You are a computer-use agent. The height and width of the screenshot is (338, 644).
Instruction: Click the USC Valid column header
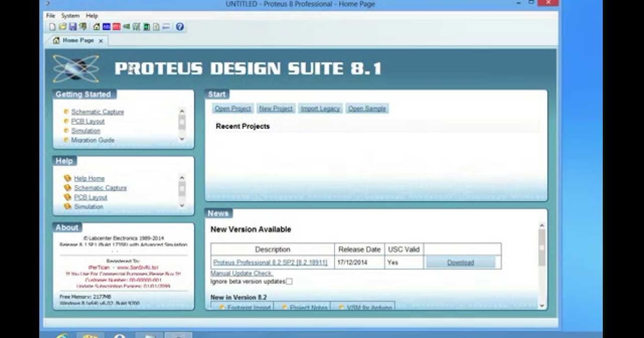click(x=404, y=249)
